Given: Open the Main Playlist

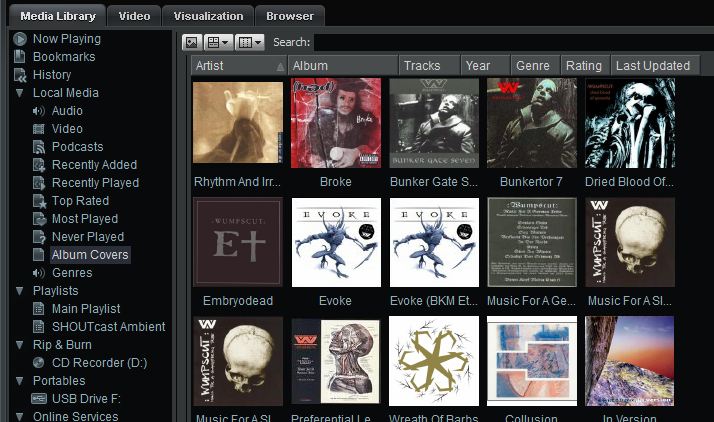Looking at the screenshot, I should (86, 309).
